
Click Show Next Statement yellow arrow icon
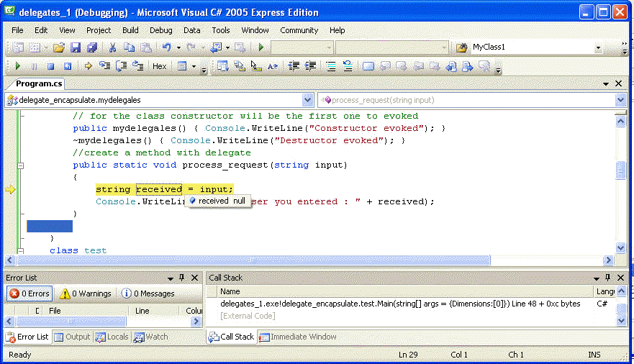89,66
